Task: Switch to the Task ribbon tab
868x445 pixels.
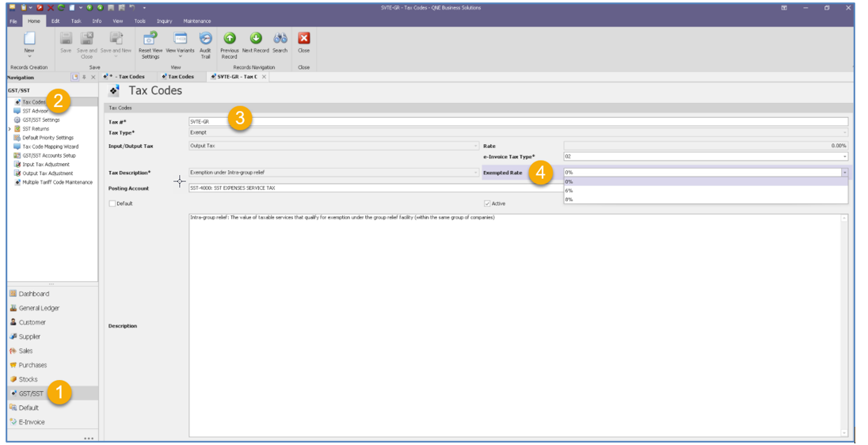Action: pyautogui.click(x=76, y=21)
